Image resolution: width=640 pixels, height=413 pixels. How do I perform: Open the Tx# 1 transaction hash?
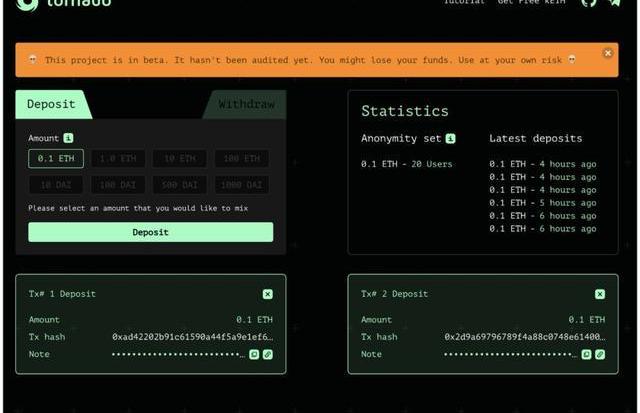click(x=192, y=337)
